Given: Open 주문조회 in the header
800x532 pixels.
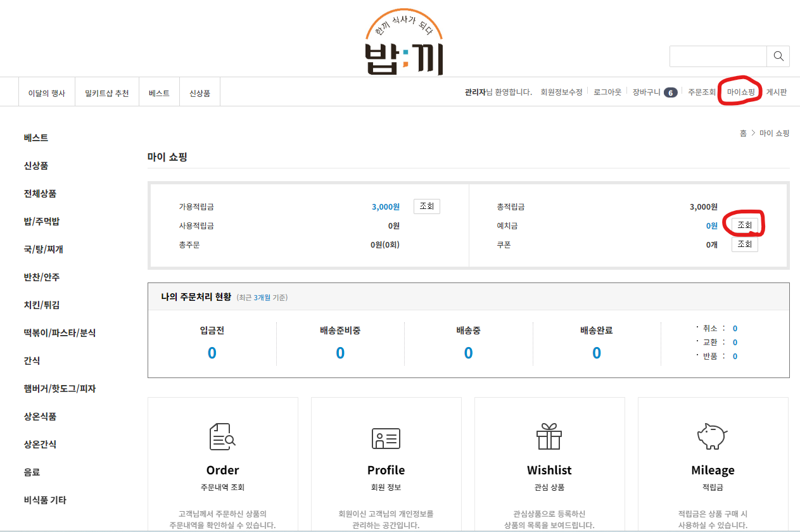Looking at the screenshot, I should point(701,91).
